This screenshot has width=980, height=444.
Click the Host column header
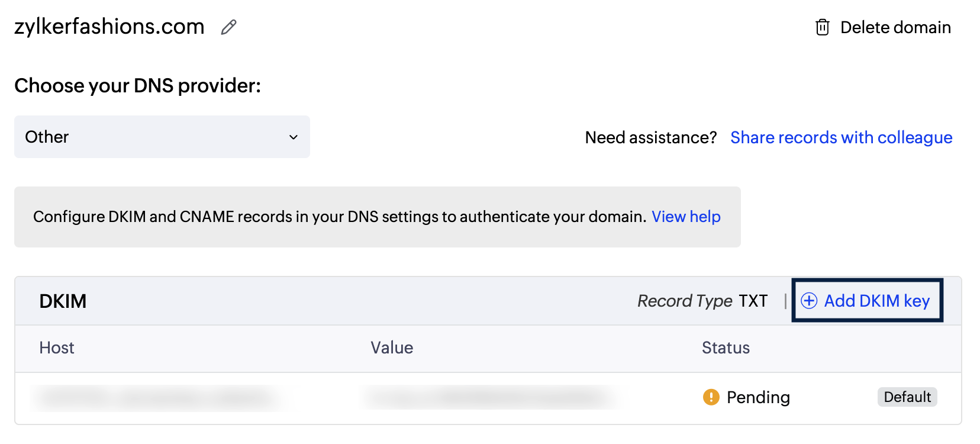click(57, 348)
